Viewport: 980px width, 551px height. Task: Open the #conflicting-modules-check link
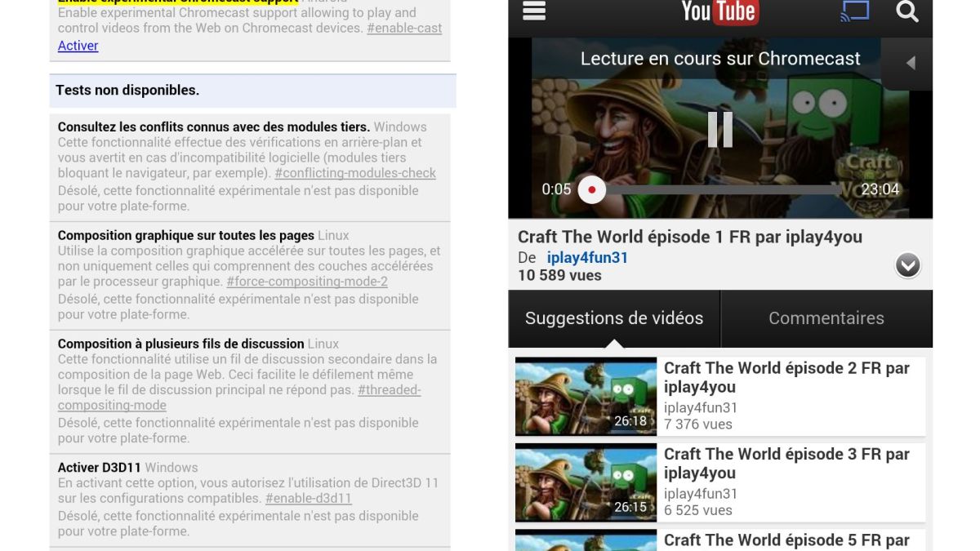click(x=355, y=173)
